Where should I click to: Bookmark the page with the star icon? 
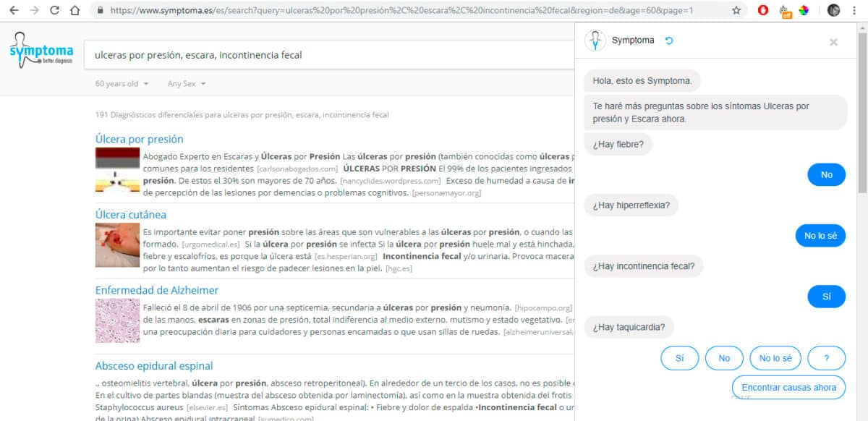[x=736, y=12]
